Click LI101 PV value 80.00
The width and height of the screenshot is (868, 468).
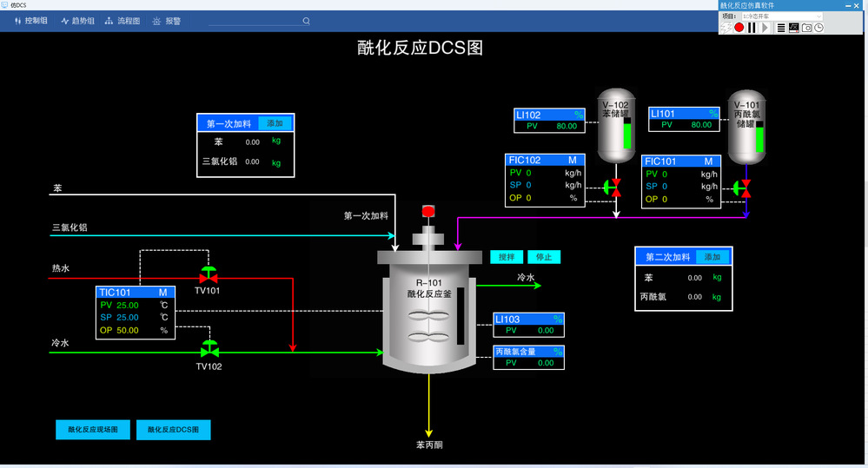pos(701,125)
